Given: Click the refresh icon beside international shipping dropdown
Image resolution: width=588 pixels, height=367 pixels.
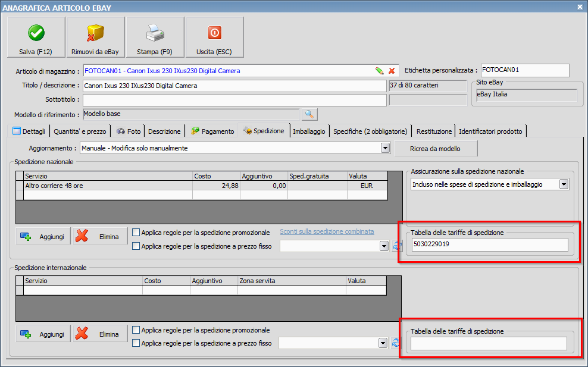Looking at the screenshot, I should pos(397,343).
